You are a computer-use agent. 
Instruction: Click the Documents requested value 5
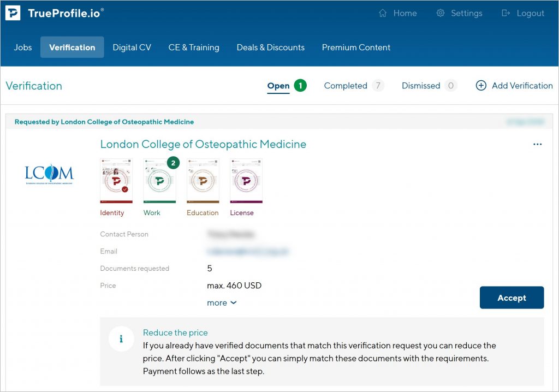210,268
